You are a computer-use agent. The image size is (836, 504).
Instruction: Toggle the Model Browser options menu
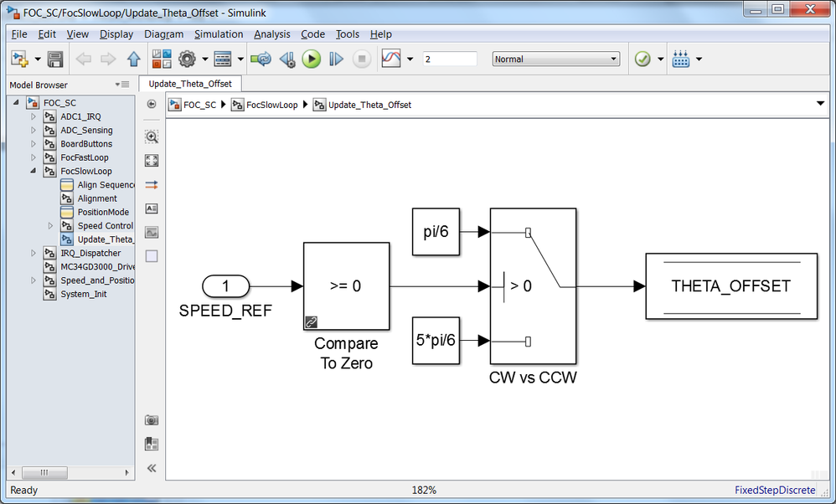coord(122,85)
